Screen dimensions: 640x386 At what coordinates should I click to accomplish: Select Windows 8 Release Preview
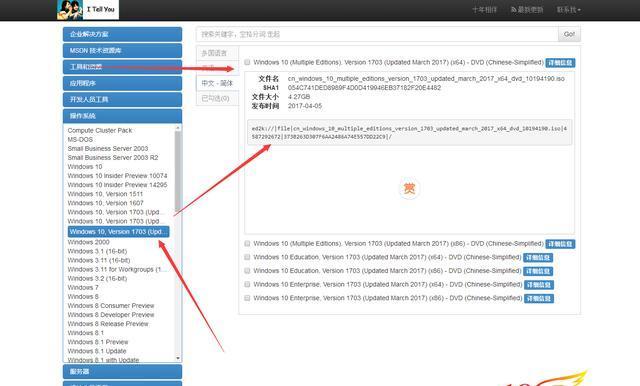click(x=108, y=324)
